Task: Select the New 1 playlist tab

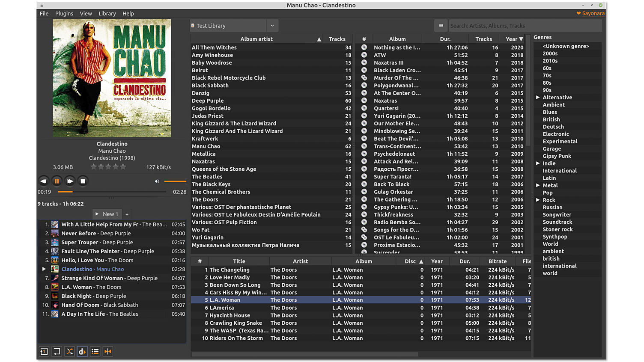Action: point(107,214)
